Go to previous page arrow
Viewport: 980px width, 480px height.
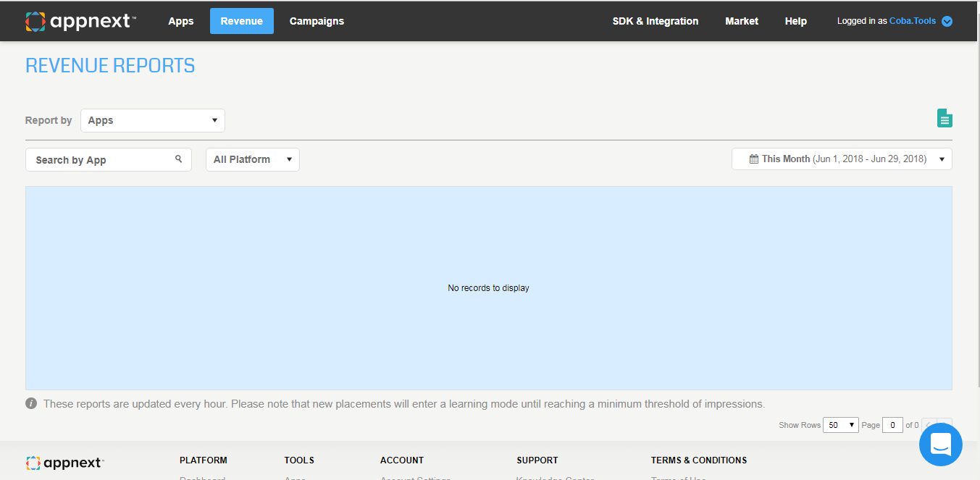pos(928,425)
